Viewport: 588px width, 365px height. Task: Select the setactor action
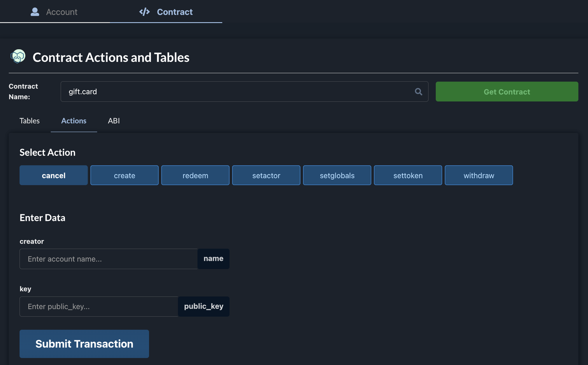pyautogui.click(x=266, y=176)
